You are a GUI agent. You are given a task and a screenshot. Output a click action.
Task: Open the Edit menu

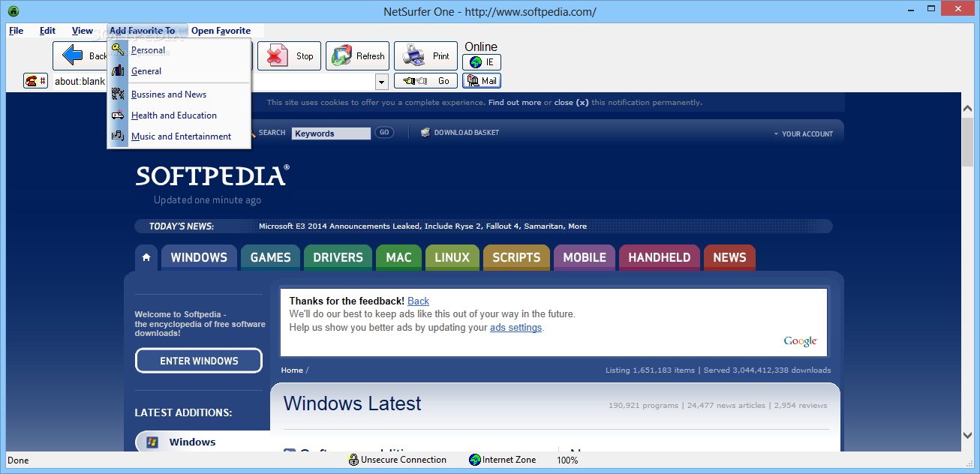[48, 31]
